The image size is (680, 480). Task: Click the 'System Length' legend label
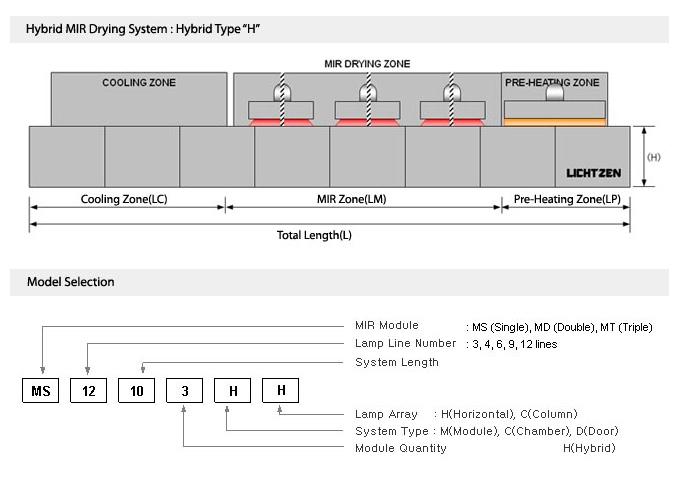pyautogui.click(x=397, y=362)
